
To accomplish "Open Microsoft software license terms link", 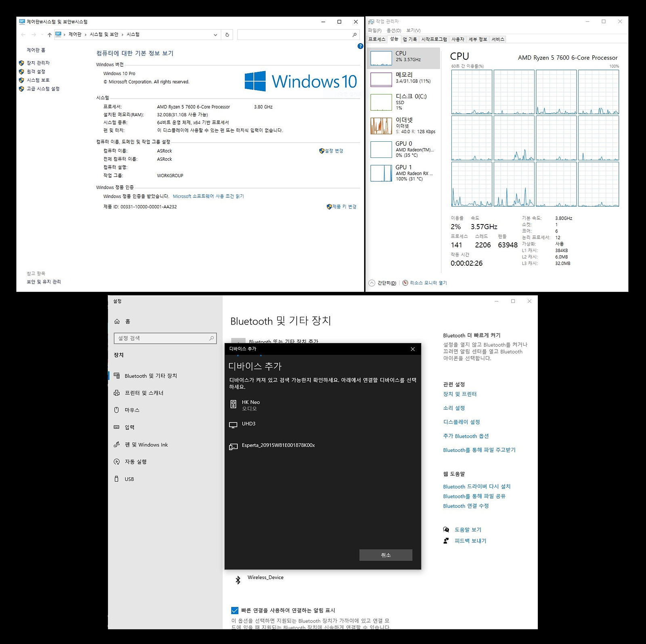I will click(208, 196).
